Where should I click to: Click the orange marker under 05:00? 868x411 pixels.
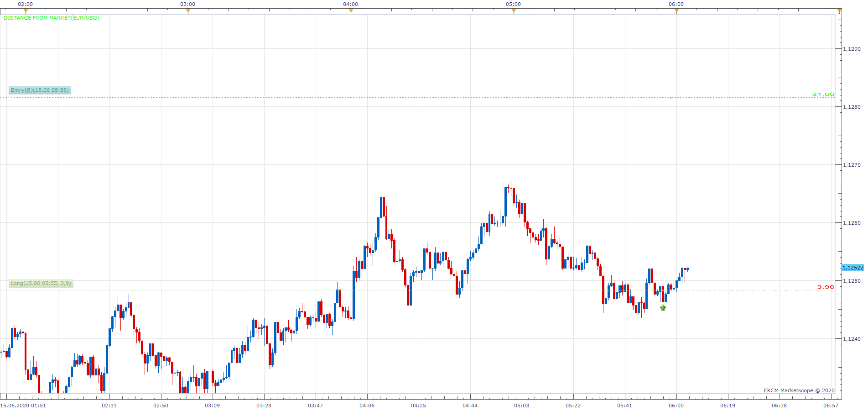(x=514, y=11)
